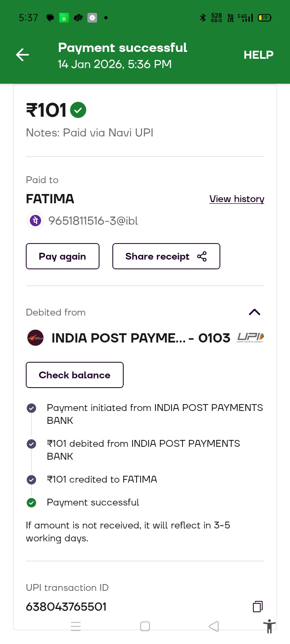Collapse the Debited from section chevron
Image resolution: width=290 pixels, height=644 pixels.
coord(255,312)
